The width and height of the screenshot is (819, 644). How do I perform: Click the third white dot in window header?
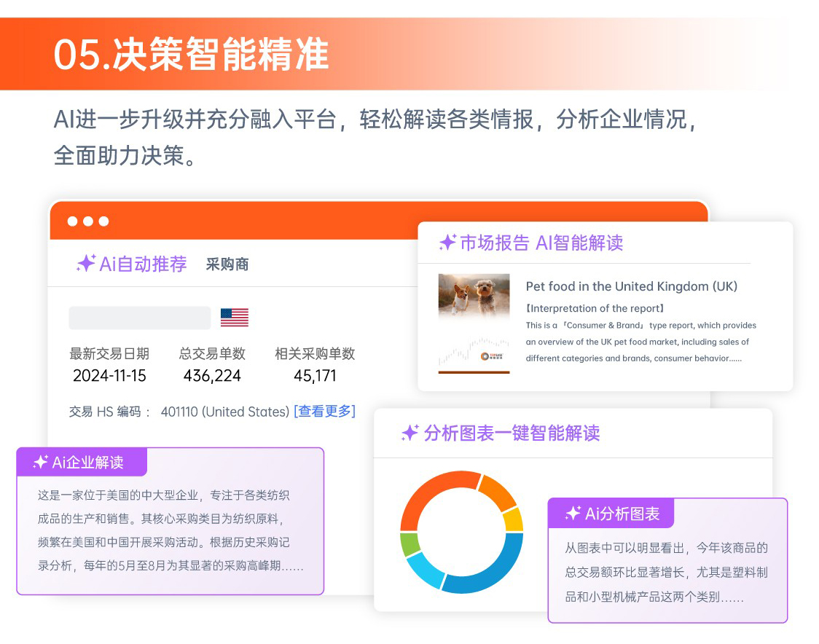click(103, 221)
